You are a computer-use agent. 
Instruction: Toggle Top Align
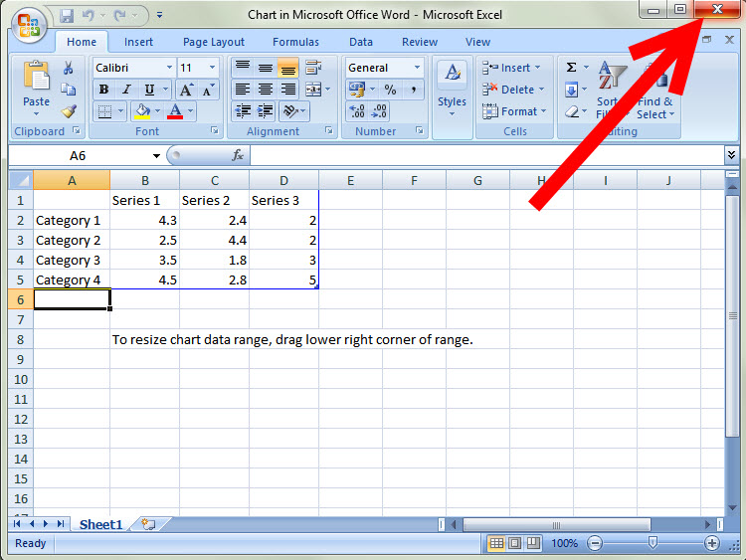point(243,67)
